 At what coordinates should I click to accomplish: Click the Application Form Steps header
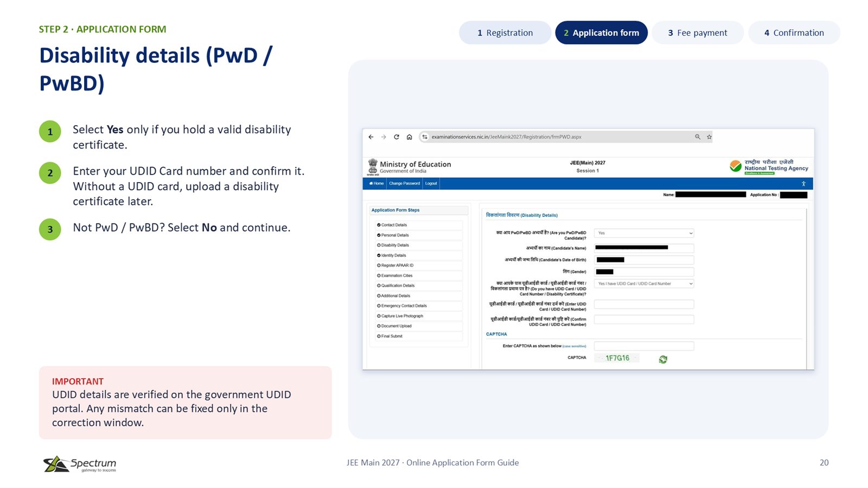[x=418, y=210]
